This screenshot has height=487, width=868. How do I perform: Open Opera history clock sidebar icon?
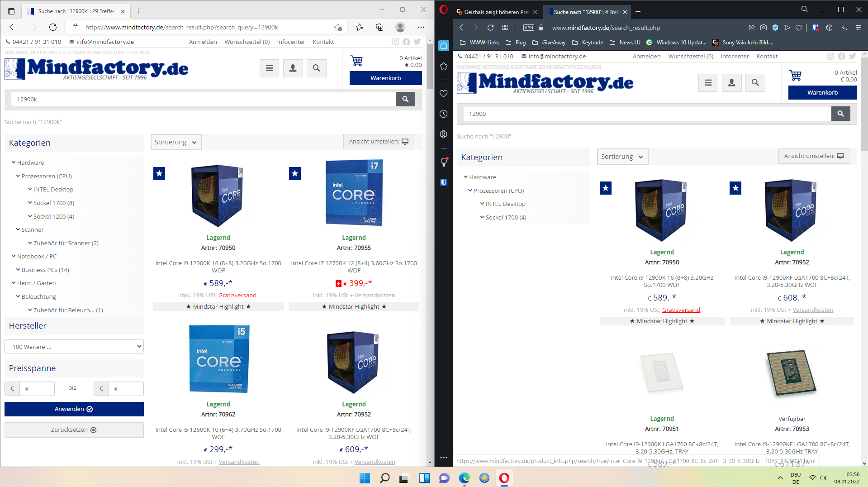[444, 114]
